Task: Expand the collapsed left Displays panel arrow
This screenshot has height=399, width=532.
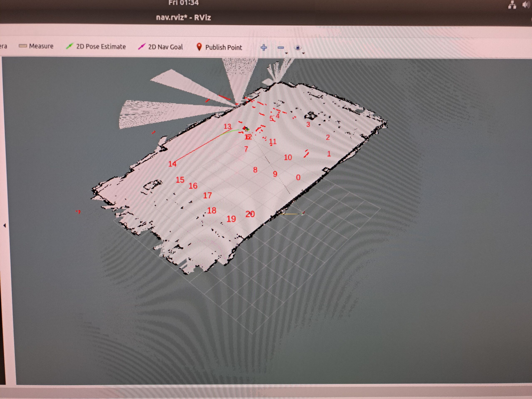Action: 5,225
